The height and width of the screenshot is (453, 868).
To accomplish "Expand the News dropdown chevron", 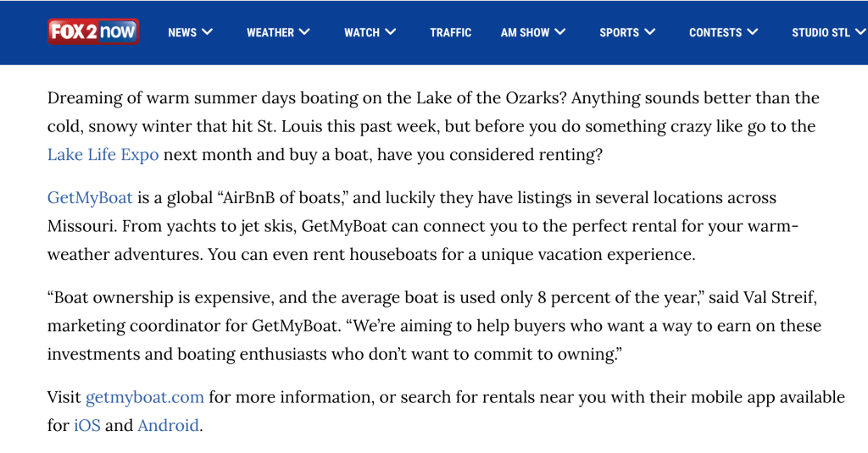I will coord(208,32).
